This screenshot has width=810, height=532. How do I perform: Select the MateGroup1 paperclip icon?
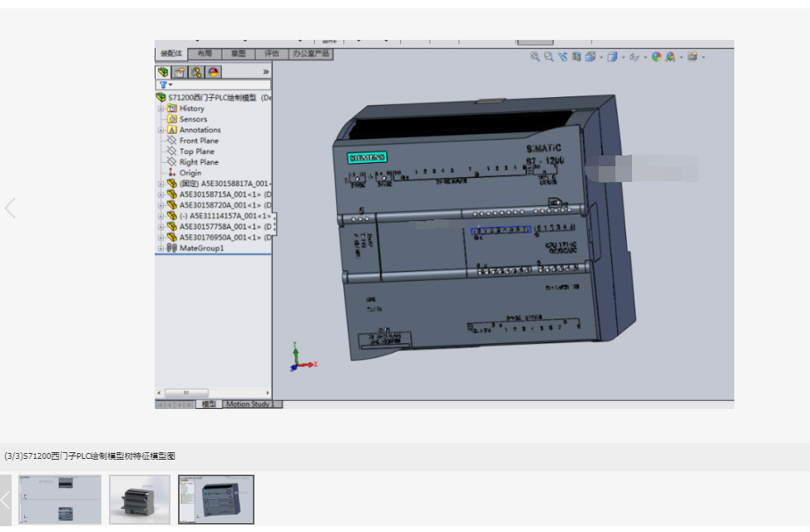[x=172, y=248]
